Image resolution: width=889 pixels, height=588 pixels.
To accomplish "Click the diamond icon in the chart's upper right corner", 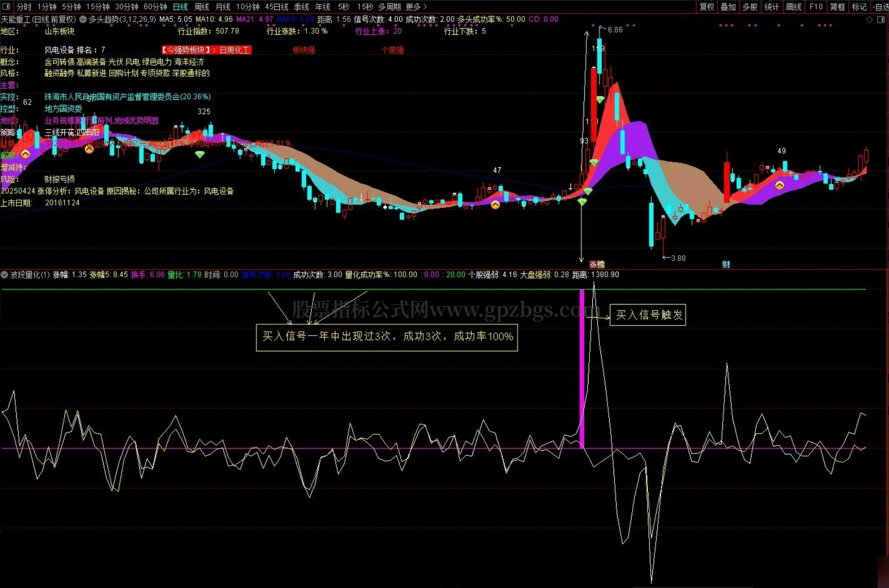I will [869, 20].
